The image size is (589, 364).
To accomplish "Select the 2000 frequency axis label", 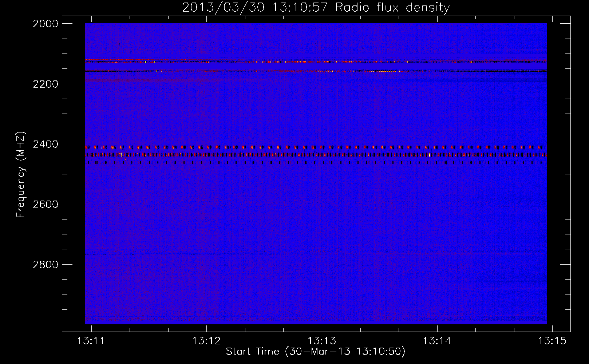I will coord(46,24).
